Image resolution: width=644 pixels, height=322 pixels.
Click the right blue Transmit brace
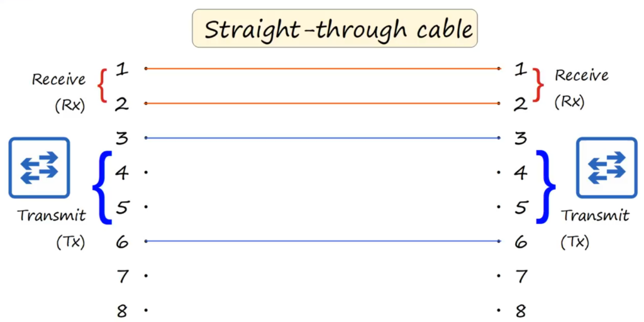546,187
